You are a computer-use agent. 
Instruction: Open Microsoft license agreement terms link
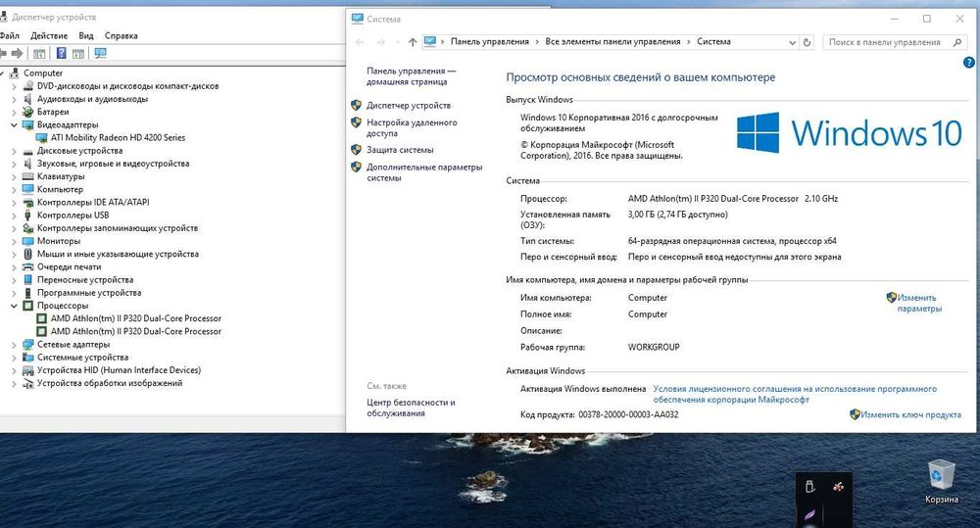click(795, 394)
